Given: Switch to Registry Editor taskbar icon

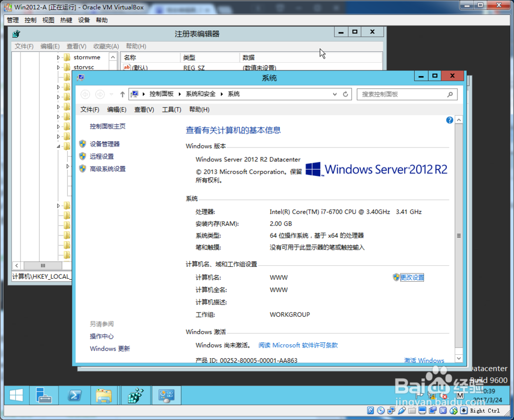Looking at the screenshot, I should tap(136, 395).
